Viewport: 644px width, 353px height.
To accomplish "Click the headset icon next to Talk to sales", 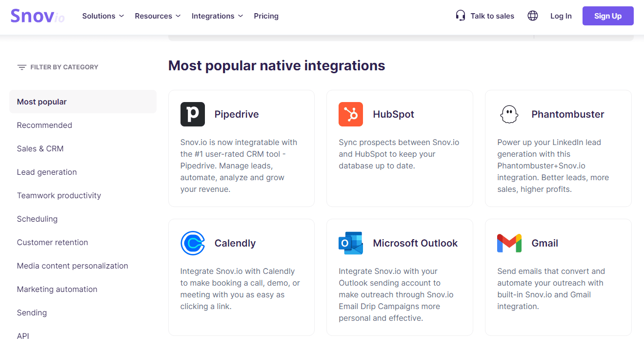I will pos(460,15).
